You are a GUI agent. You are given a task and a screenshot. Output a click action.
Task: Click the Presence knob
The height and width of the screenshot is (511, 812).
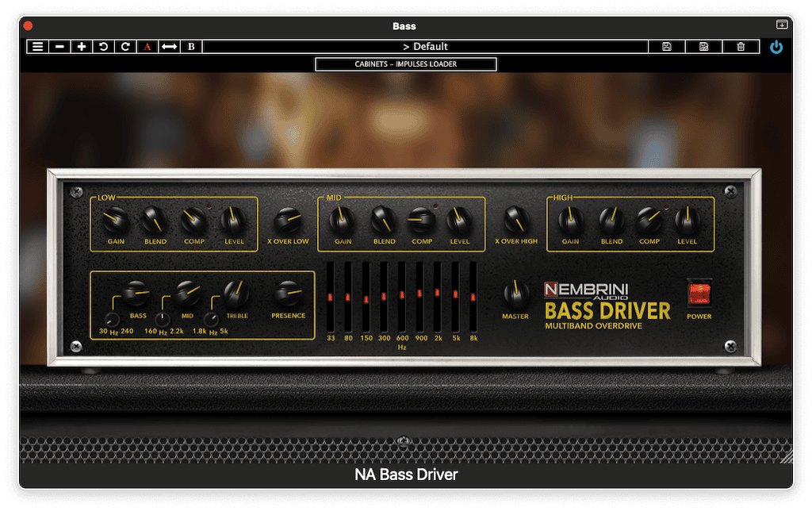(288, 294)
